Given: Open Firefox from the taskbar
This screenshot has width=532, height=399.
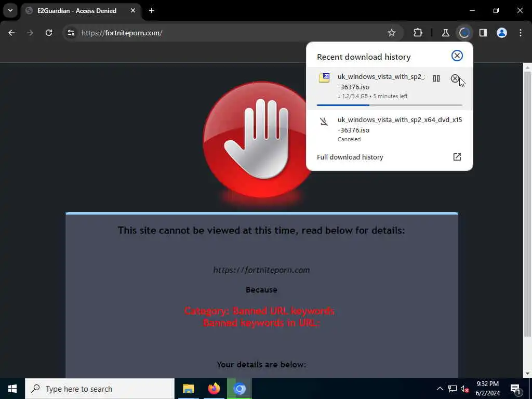Looking at the screenshot, I should [214, 389].
